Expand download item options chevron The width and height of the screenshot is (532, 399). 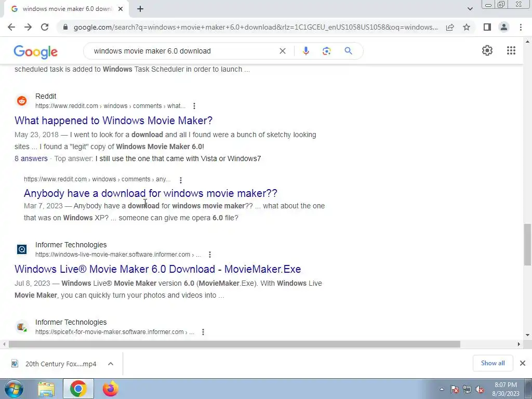tap(111, 364)
